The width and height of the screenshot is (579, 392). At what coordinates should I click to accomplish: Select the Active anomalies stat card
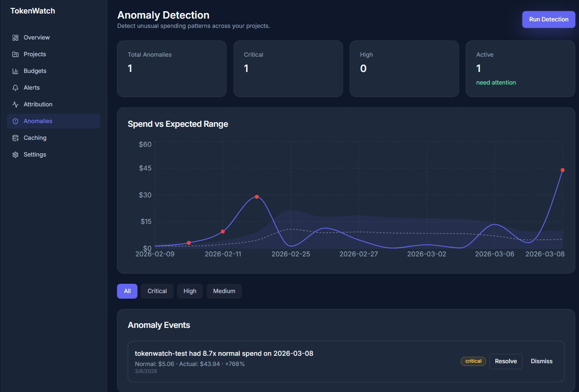[x=520, y=68]
